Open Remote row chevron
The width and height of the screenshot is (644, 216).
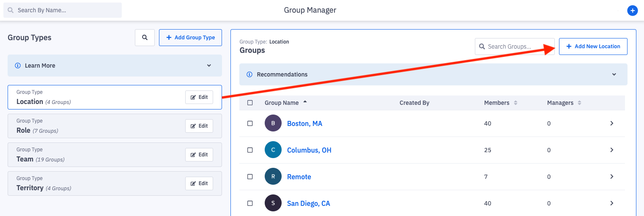(611, 177)
